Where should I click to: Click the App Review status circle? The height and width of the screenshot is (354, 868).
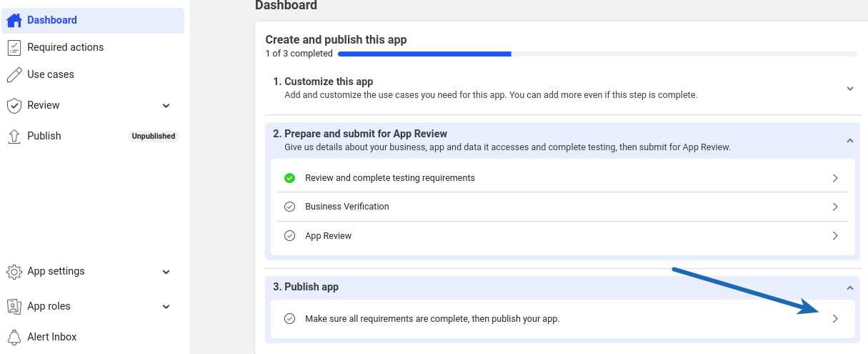(x=289, y=235)
